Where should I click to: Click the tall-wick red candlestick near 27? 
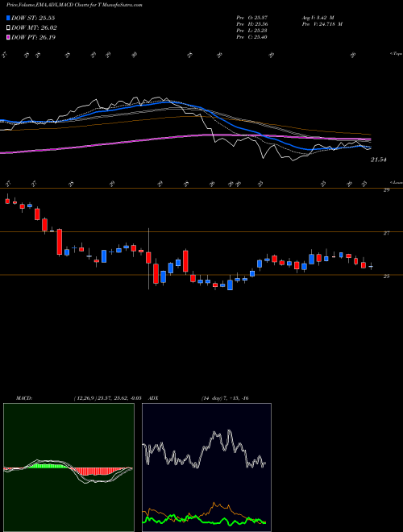pyautogui.click(x=148, y=258)
